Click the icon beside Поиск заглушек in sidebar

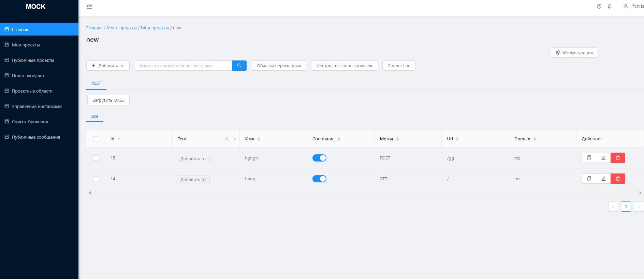[6, 75]
